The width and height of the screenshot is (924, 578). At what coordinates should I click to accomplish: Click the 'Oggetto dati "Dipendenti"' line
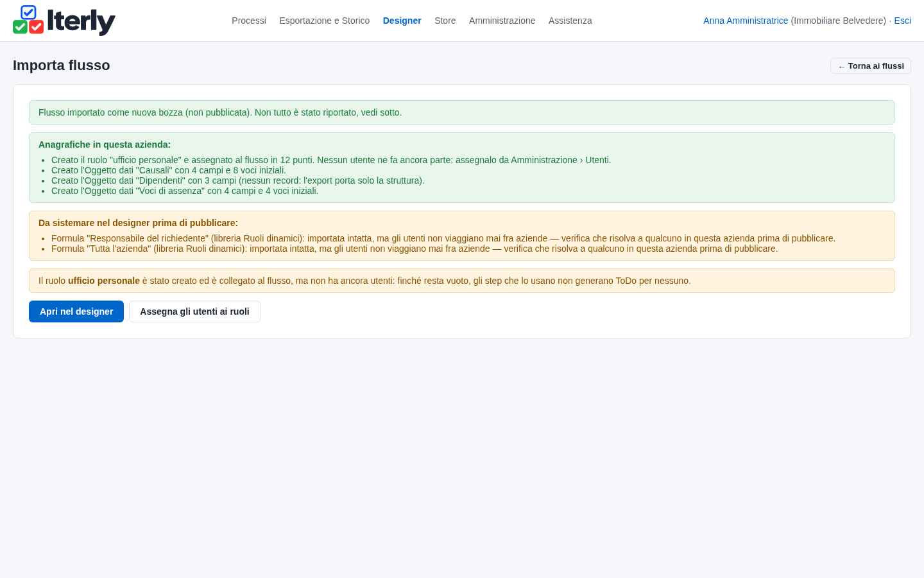238,180
